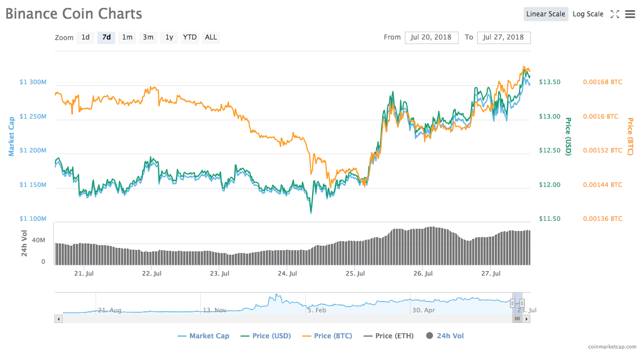
Task: Click the left navigator scroll arrow
Action: click(59, 319)
